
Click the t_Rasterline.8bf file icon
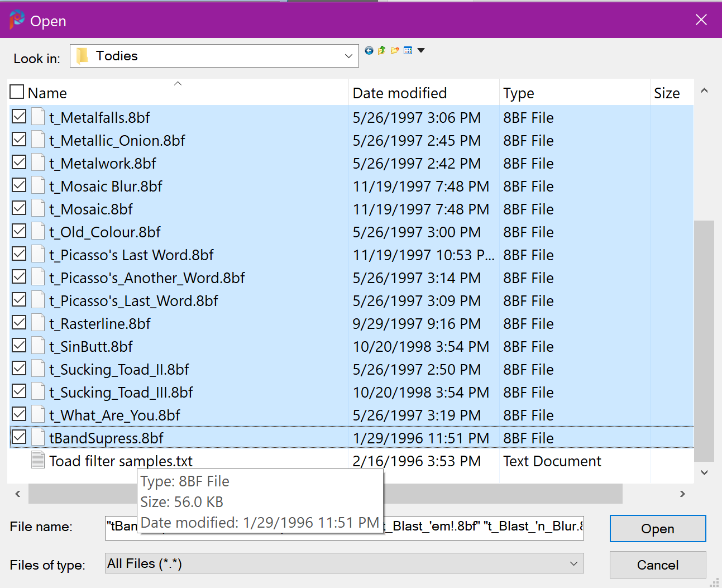38,323
